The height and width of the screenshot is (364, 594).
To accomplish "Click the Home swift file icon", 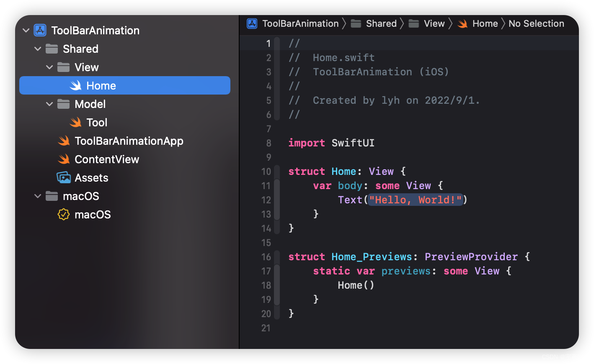I will pos(75,86).
